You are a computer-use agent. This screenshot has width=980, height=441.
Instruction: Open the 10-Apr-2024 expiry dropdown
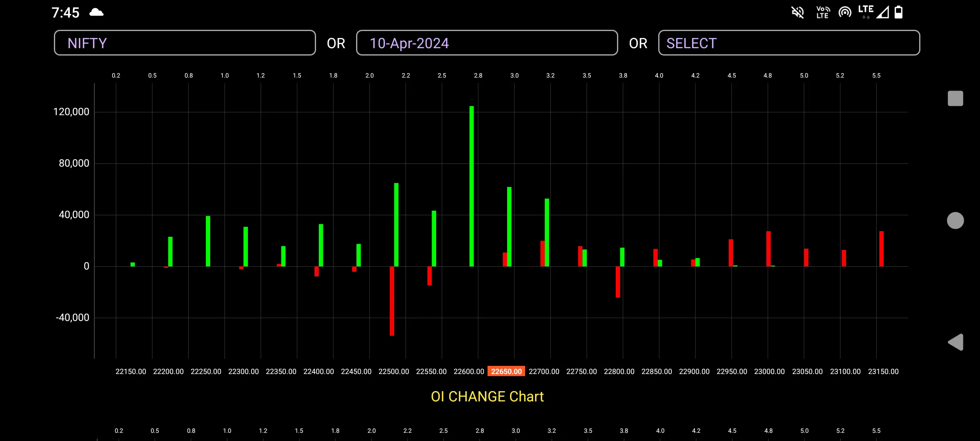tap(487, 43)
